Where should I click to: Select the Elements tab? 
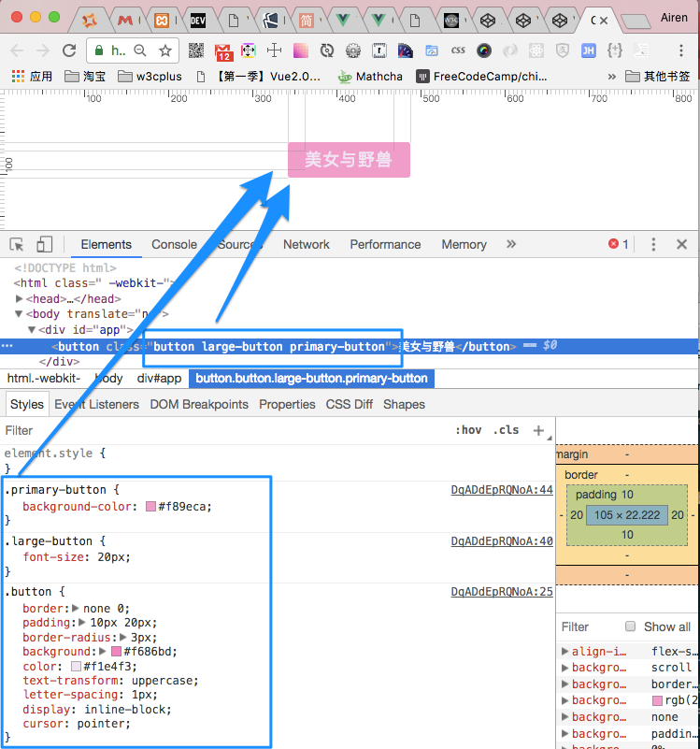106,245
